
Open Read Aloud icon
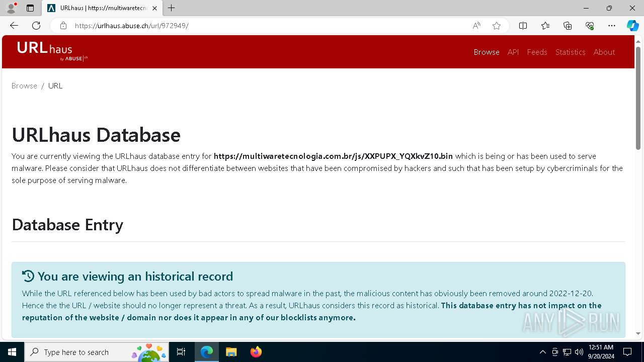476,26
